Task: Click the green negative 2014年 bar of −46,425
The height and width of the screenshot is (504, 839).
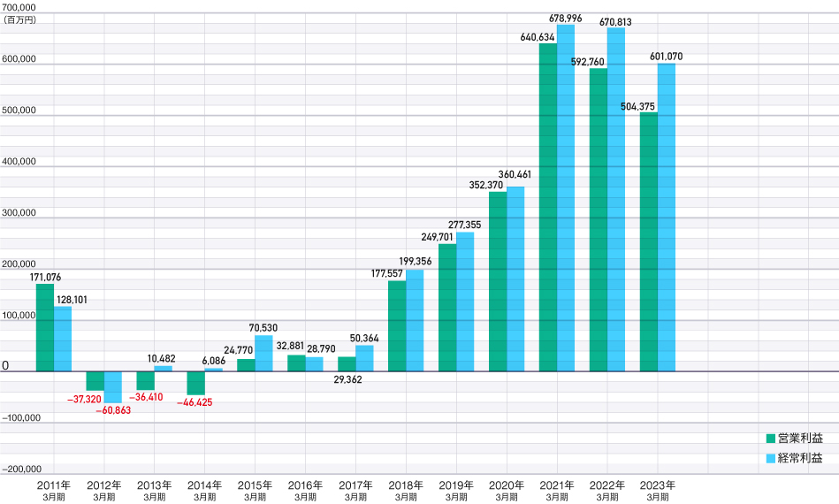Action: (196, 383)
